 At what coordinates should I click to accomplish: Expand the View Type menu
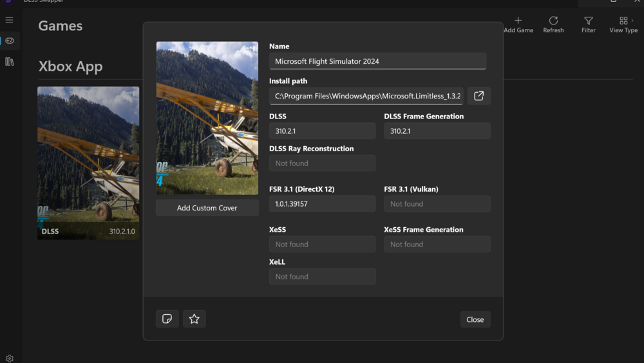click(623, 25)
